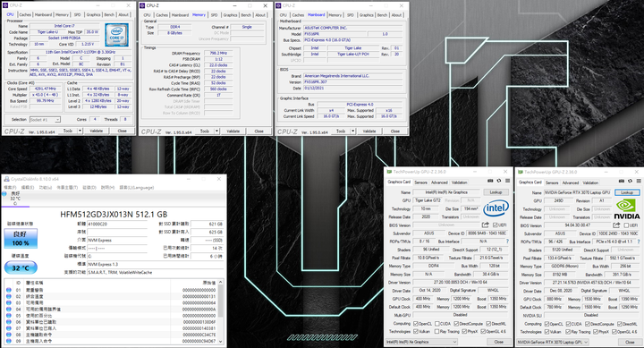The height and width of the screenshot is (348, 644).
Task: Click the 良好 100 % health status box
Action: (21, 238)
